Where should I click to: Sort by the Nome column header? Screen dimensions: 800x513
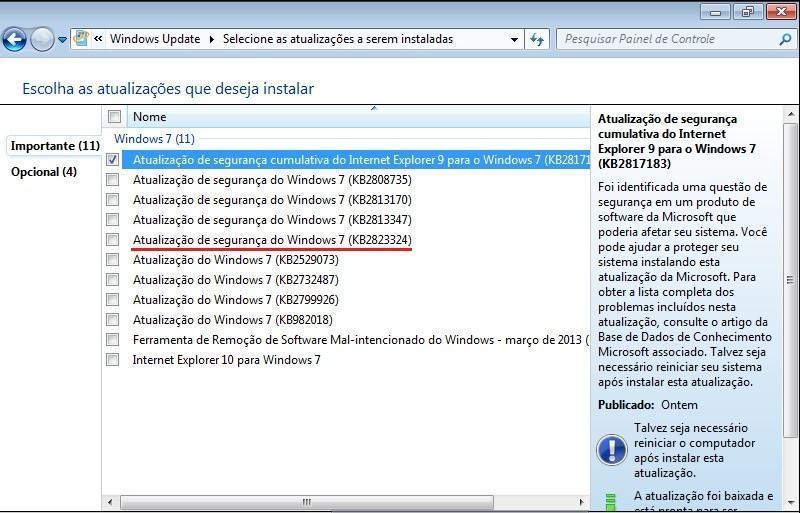tap(357, 117)
